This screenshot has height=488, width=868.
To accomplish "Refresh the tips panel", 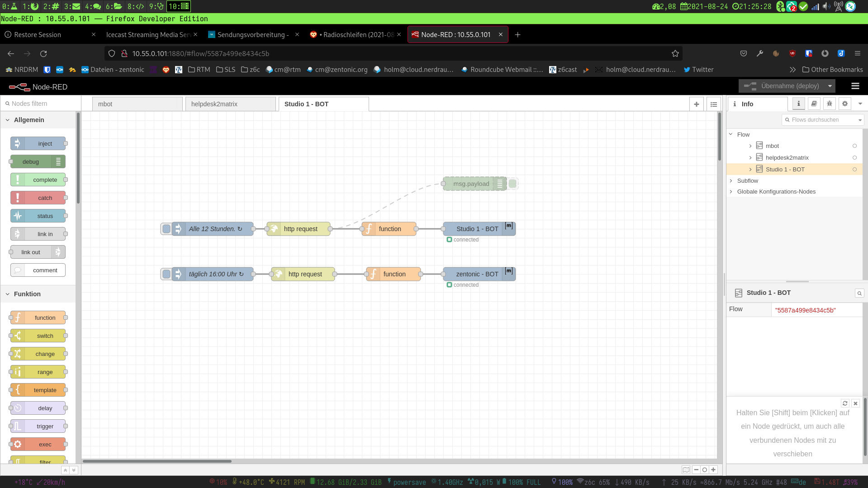I will coord(845,403).
